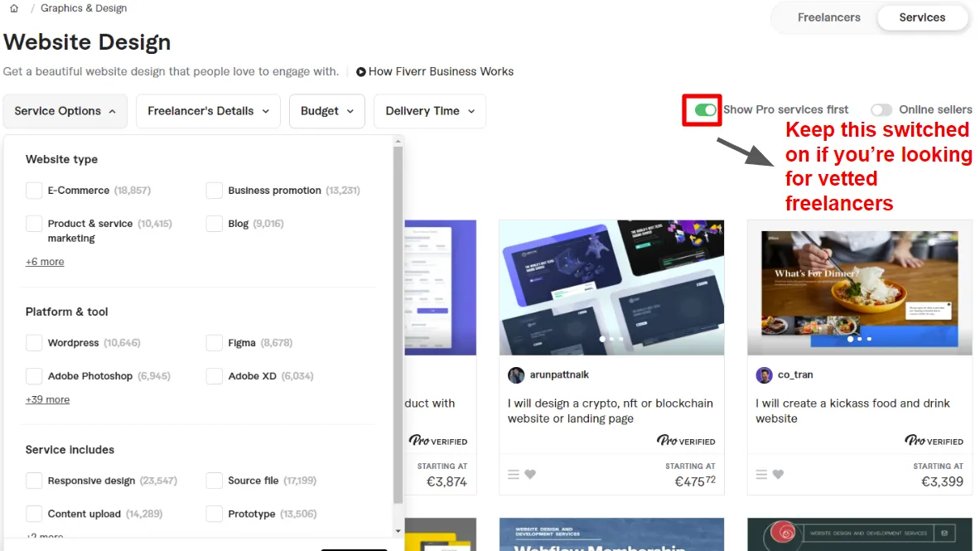Image resolution: width=980 pixels, height=551 pixels.
Task: Open the Freelancer's Details dropdown
Action: [208, 111]
